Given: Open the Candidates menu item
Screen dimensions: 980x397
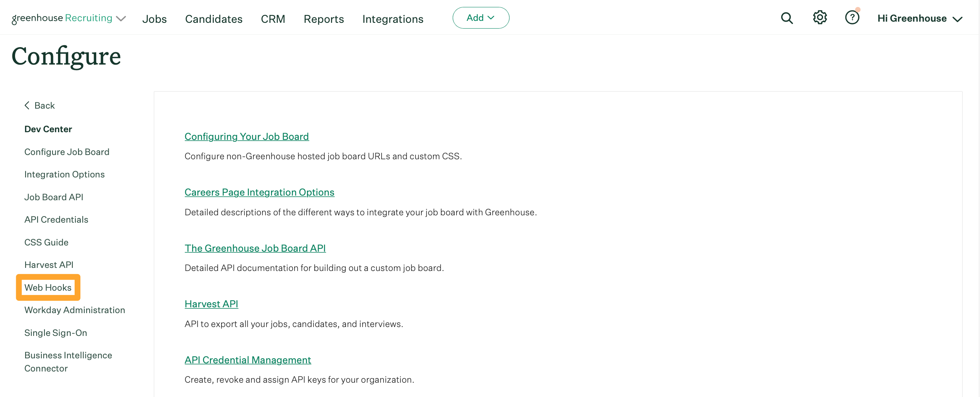Looking at the screenshot, I should (214, 19).
